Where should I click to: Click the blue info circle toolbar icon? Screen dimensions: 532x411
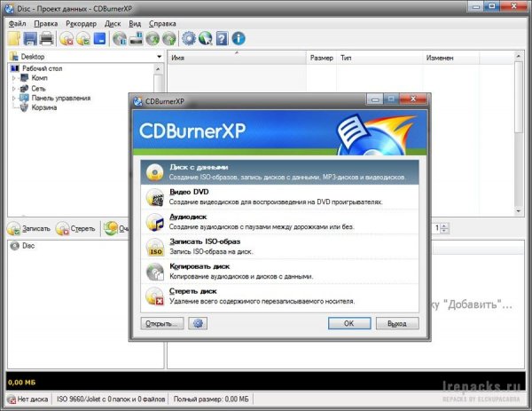(x=239, y=38)
